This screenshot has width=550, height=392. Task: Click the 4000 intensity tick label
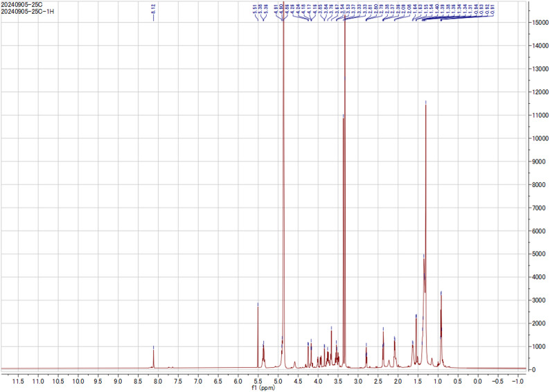540,277
